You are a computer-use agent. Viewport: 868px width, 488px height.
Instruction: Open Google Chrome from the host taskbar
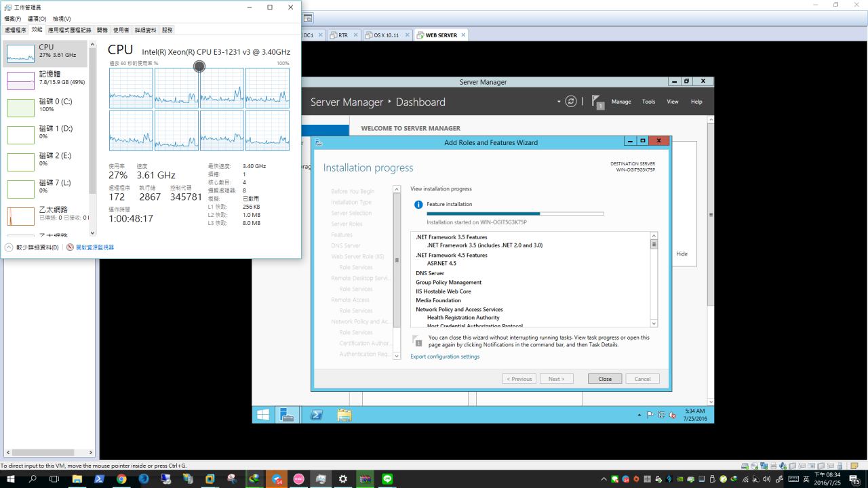coord(121,479)
